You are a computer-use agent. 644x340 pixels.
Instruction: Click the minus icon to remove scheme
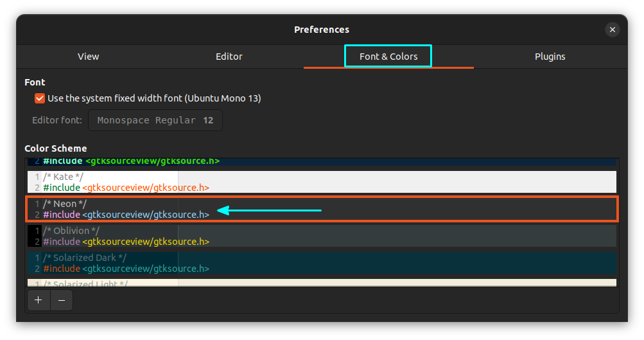(62, 300)
